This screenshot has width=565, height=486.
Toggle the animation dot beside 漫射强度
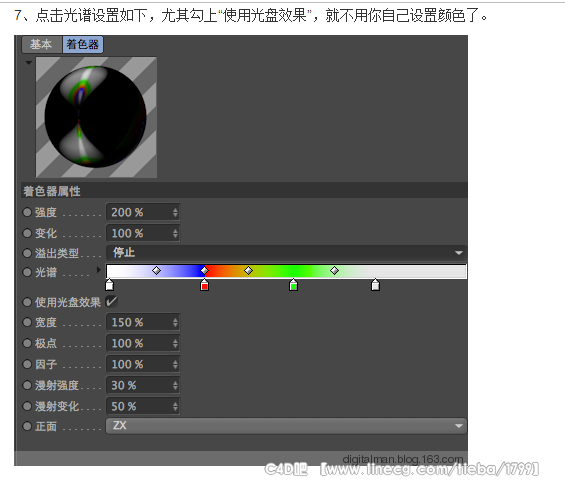27,385
